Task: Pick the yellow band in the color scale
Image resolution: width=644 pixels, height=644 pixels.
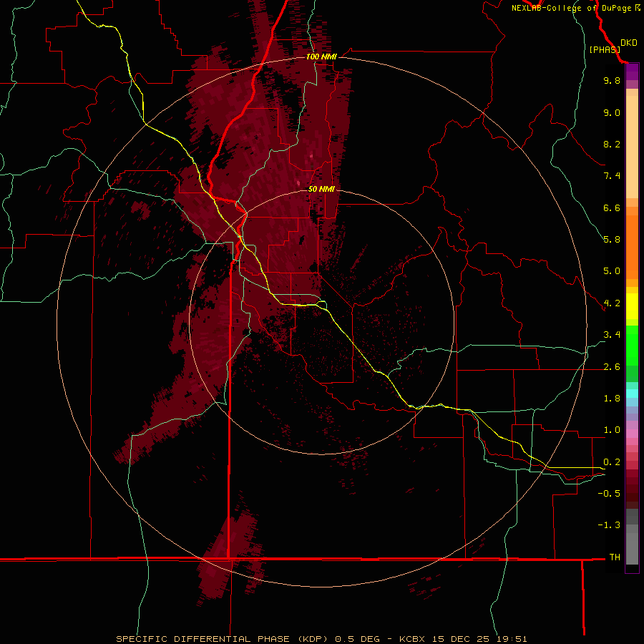Action: (632, 306)
